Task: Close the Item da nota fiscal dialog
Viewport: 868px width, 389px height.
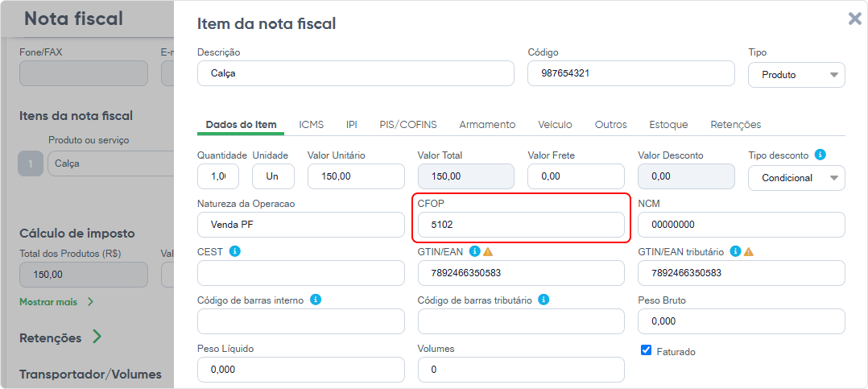Action: click(x=855, y=19)
